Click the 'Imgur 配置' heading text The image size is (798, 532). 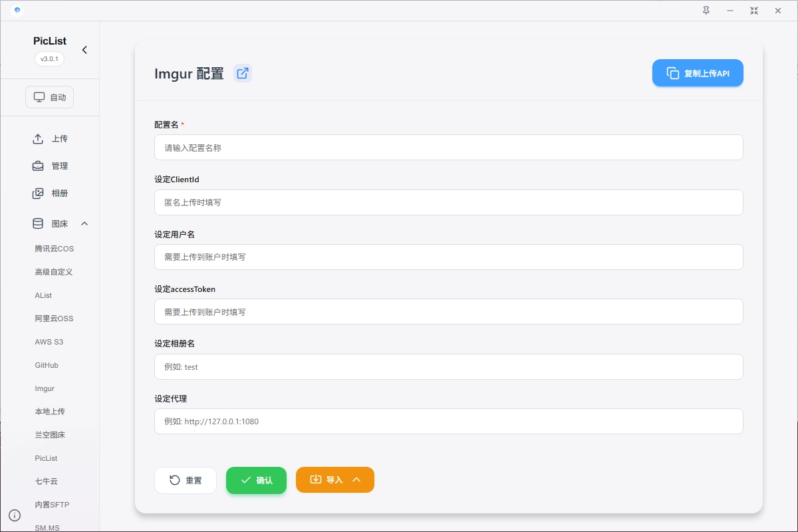coord(189,73)
